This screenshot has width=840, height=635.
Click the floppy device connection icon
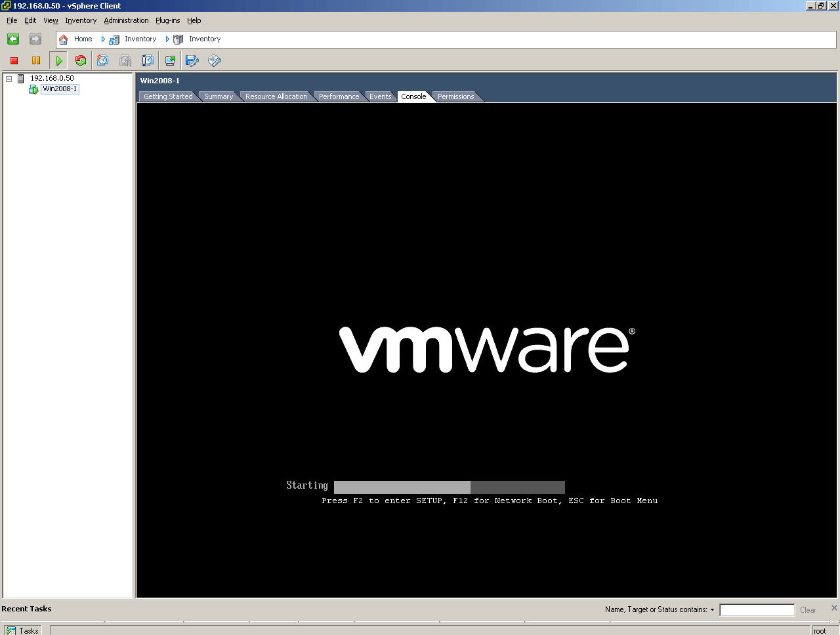(192, 60)
